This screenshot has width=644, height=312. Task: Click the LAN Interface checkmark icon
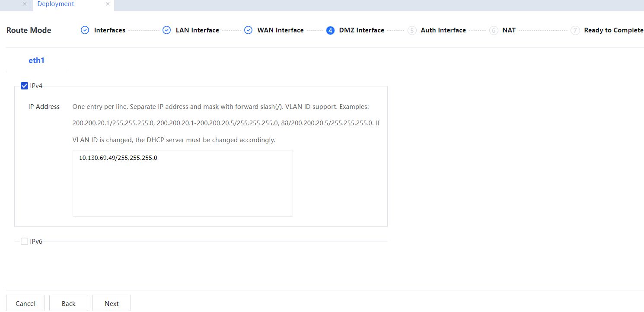(166, 30)
